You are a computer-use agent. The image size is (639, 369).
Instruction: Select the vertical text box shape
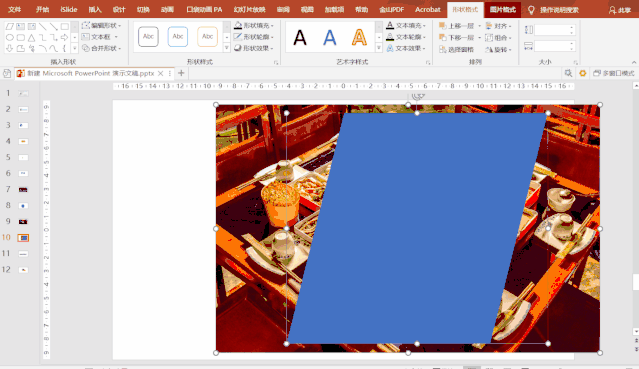coord(31,27)
